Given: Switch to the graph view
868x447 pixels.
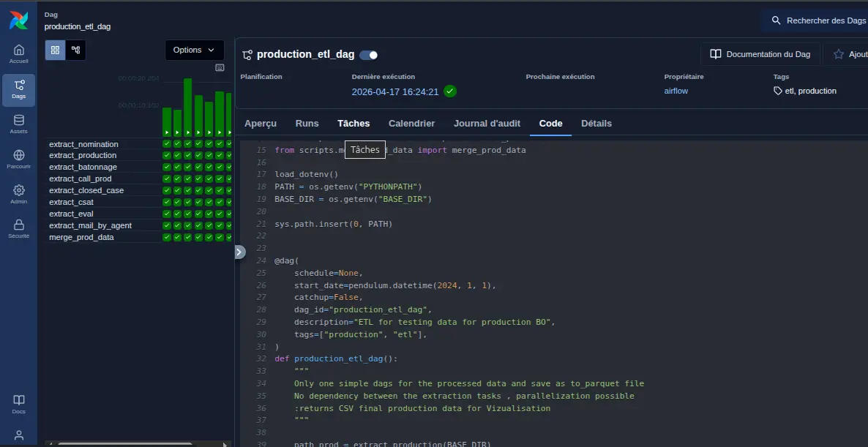Looking at the screenshot, I should coord(76,50).
